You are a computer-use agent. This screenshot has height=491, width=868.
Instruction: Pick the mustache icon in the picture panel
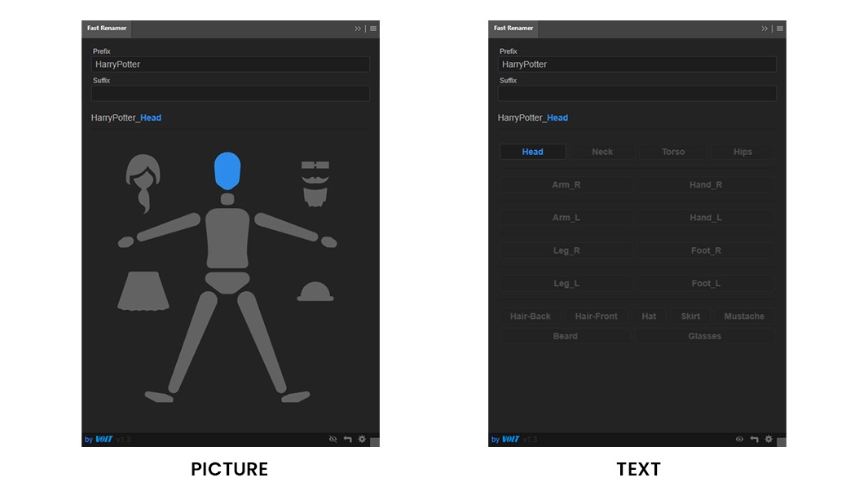(315, 179)
